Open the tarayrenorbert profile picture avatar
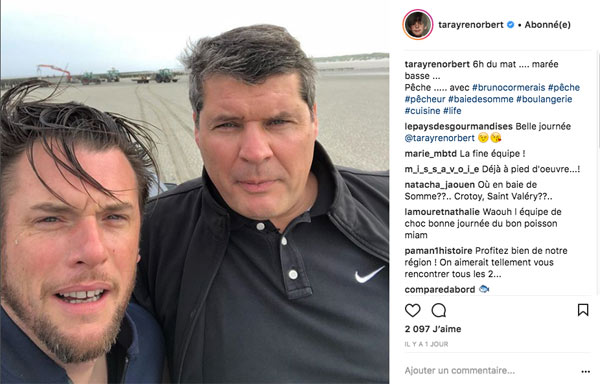 point(417,24)
